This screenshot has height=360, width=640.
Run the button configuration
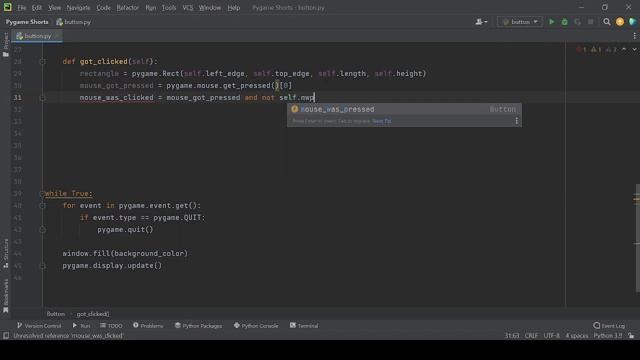551,22
